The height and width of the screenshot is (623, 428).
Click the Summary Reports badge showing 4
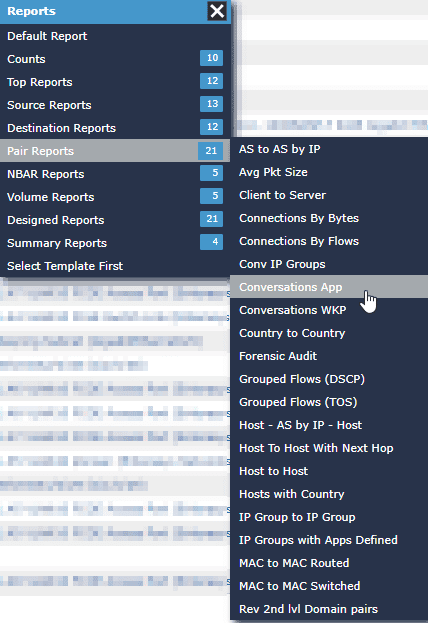(211, 242)
